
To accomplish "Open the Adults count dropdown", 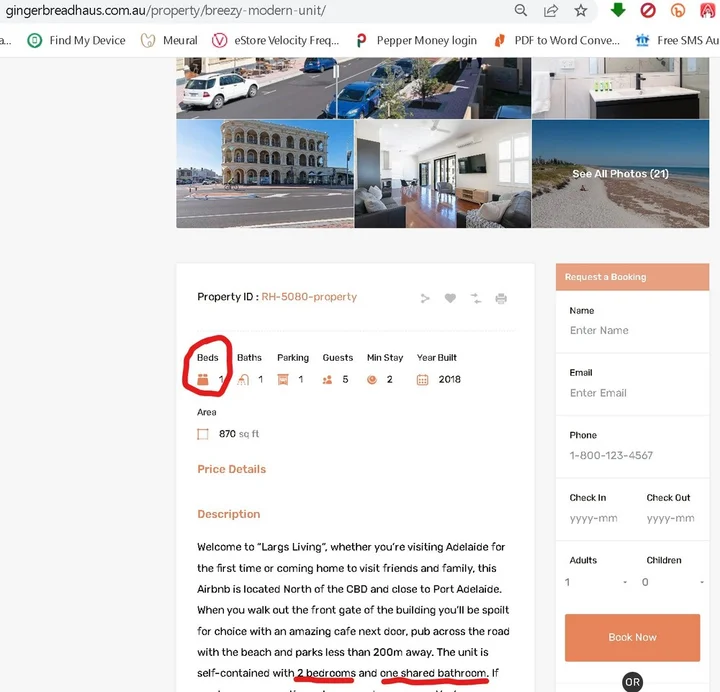I will click(x=595, y=582).
